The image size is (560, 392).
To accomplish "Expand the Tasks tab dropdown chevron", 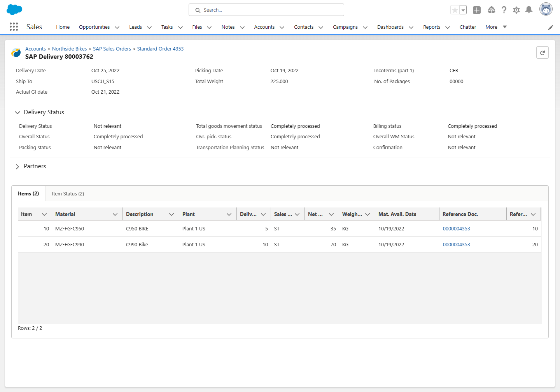I will pyautogui.click(x=180, y=27).
